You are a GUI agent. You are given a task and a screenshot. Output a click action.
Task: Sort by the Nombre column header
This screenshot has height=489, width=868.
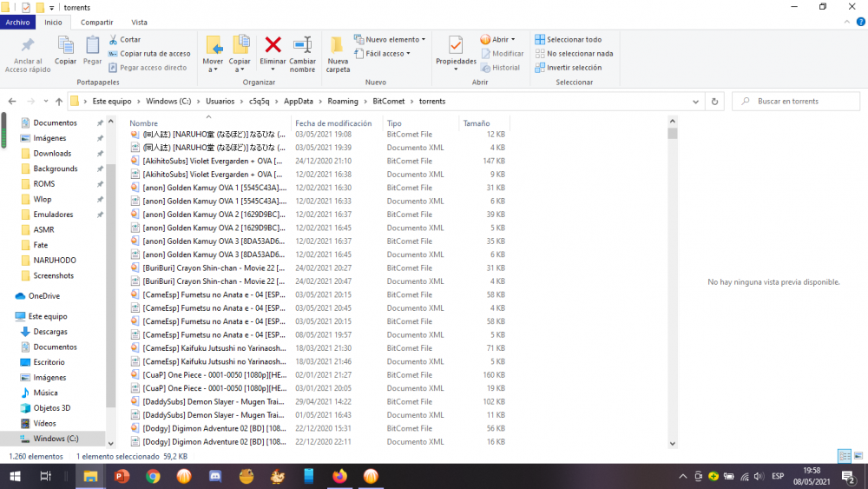tap(144, 123)
